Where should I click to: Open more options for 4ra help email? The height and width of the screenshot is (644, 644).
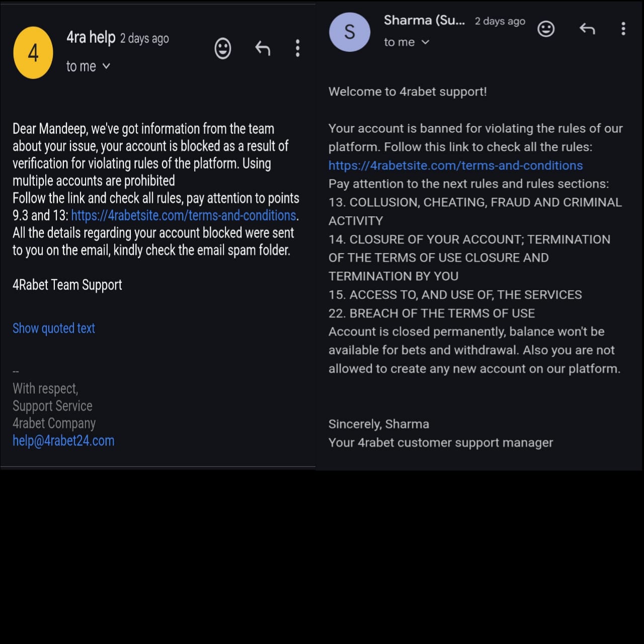[298, 48]
